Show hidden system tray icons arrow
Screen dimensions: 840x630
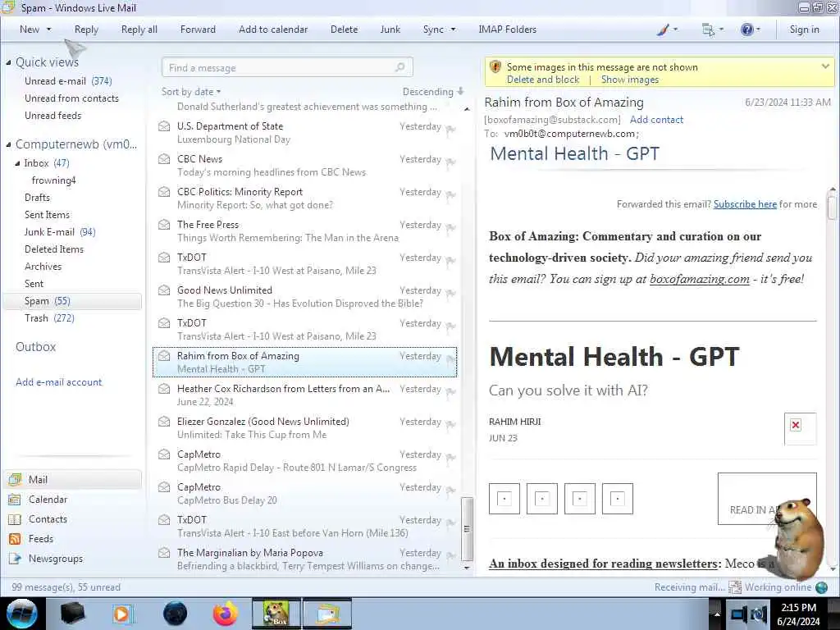[x=716, y=614]
